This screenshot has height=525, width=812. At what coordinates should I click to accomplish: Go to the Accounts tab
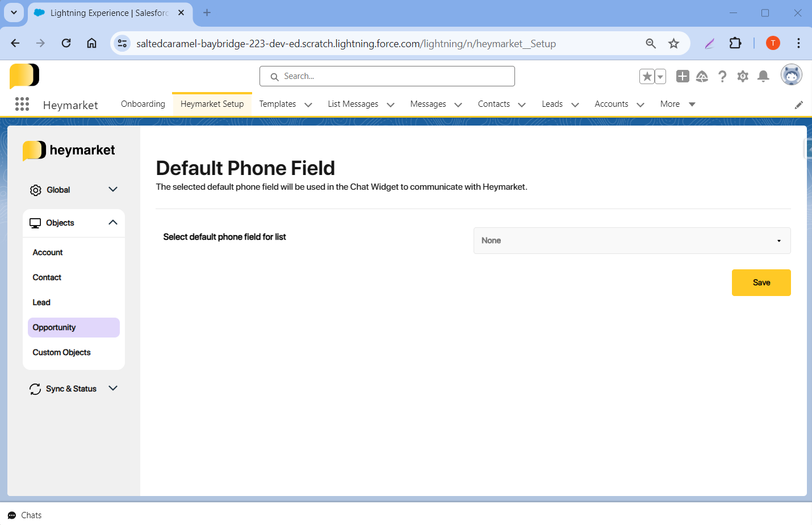click(612, 104)
